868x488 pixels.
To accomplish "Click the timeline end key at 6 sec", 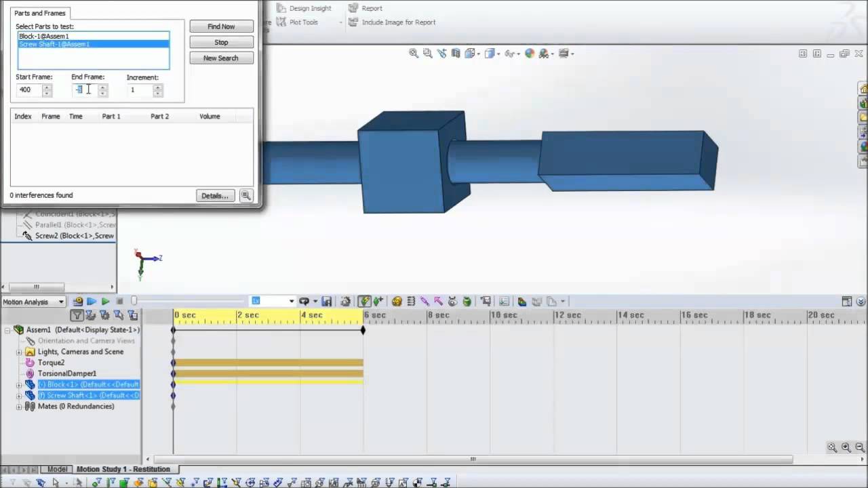I will pyautogui.click(x=363, y=330).
